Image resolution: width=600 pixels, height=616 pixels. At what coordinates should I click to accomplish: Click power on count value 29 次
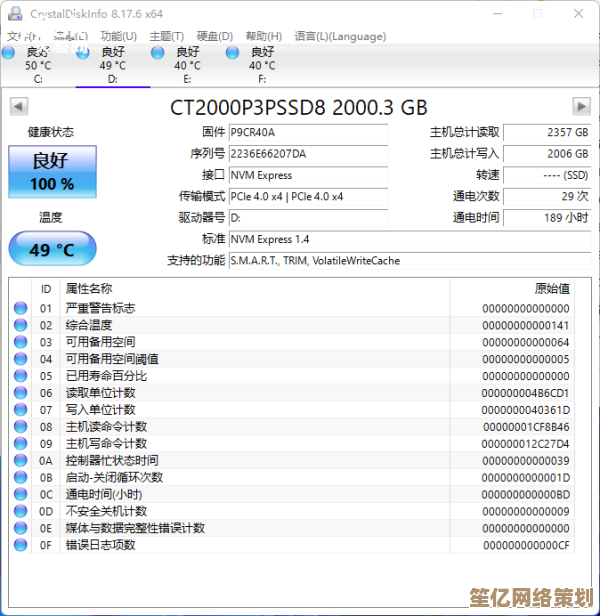point(547,196)
